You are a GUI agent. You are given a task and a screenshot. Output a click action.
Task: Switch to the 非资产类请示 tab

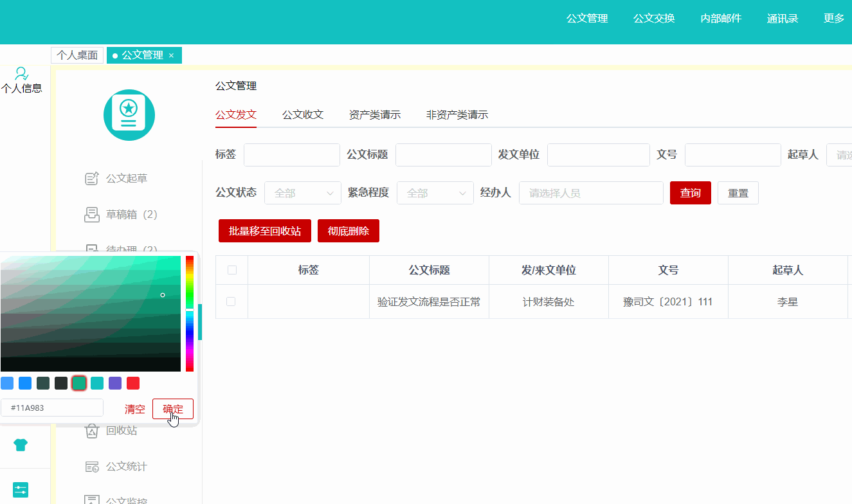457,114
